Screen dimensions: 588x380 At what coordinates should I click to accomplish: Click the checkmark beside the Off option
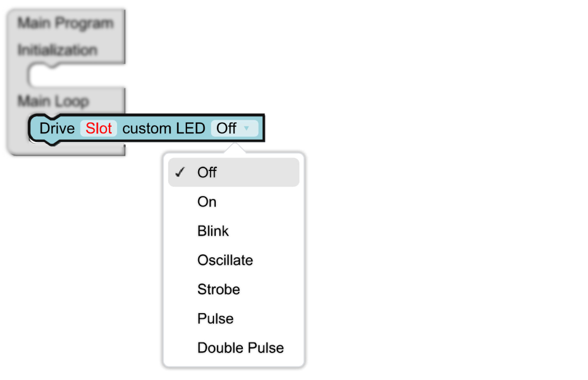click(x=181, y=172)
